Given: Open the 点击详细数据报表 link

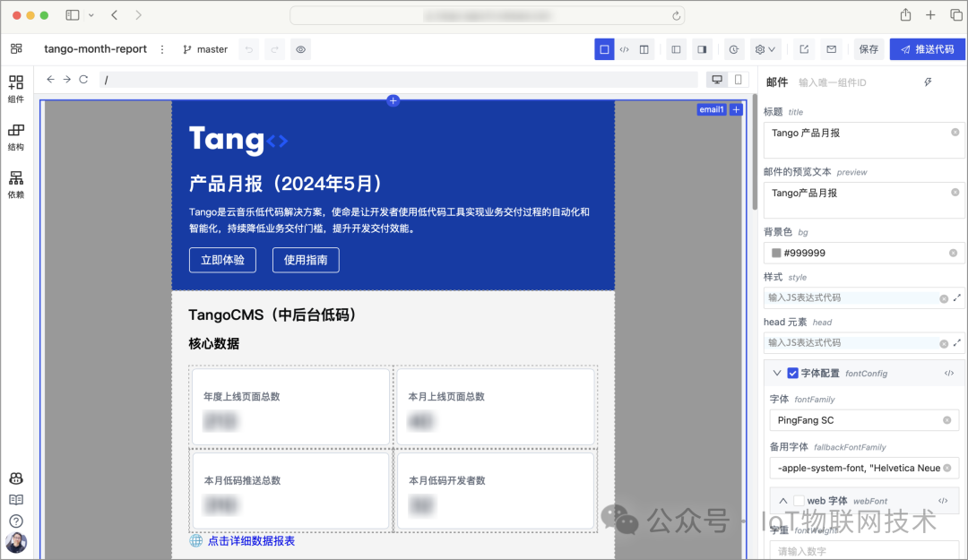Looking at the screenshot, I should point(251,541).
